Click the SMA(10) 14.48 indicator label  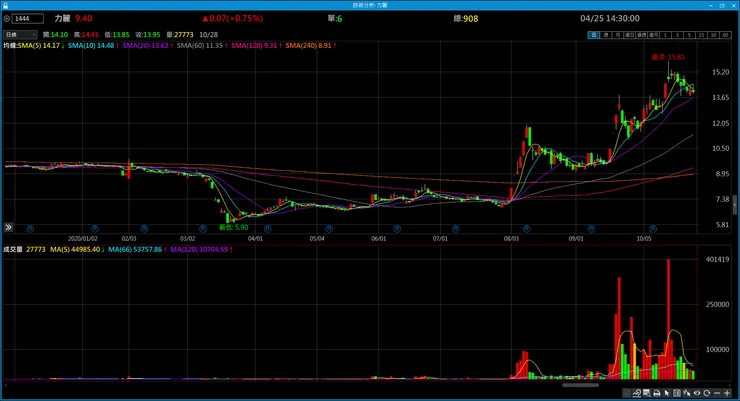[x=93, y=45]
